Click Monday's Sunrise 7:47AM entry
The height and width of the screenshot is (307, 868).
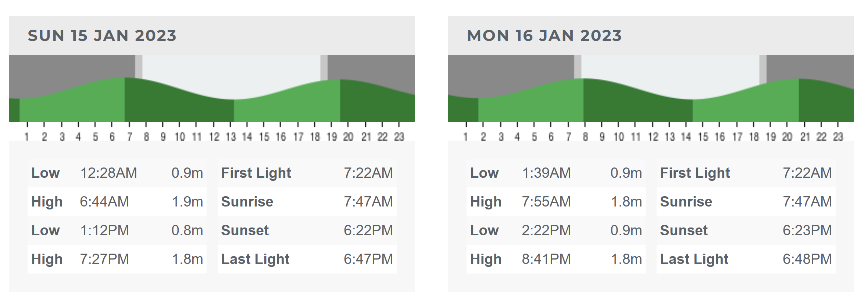746,202
